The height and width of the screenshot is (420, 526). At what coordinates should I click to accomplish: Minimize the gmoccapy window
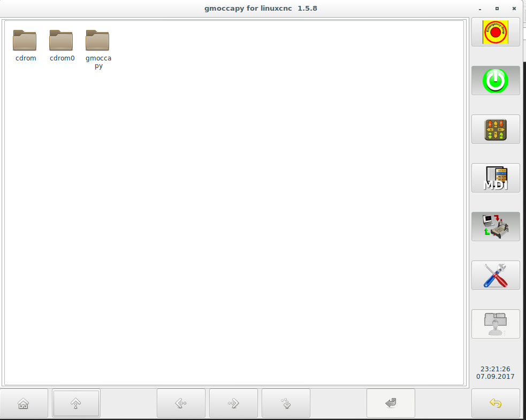pyautogui.click(x=480, y=9)
